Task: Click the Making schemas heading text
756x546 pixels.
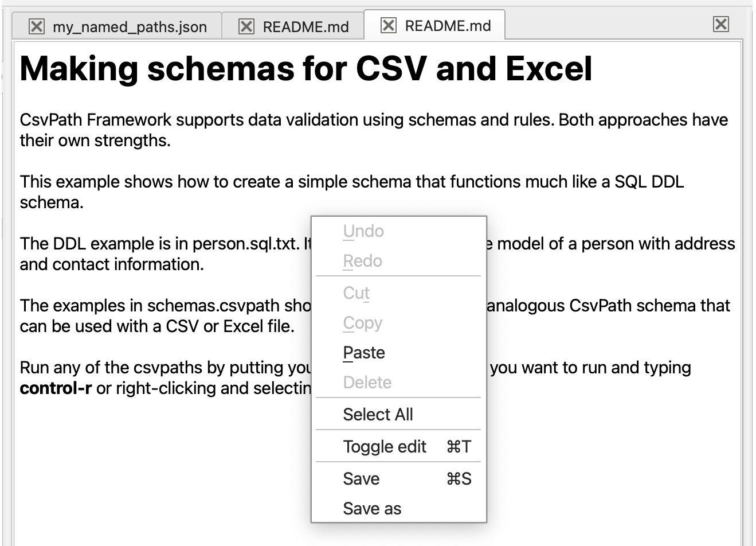Action: point(305,69)
